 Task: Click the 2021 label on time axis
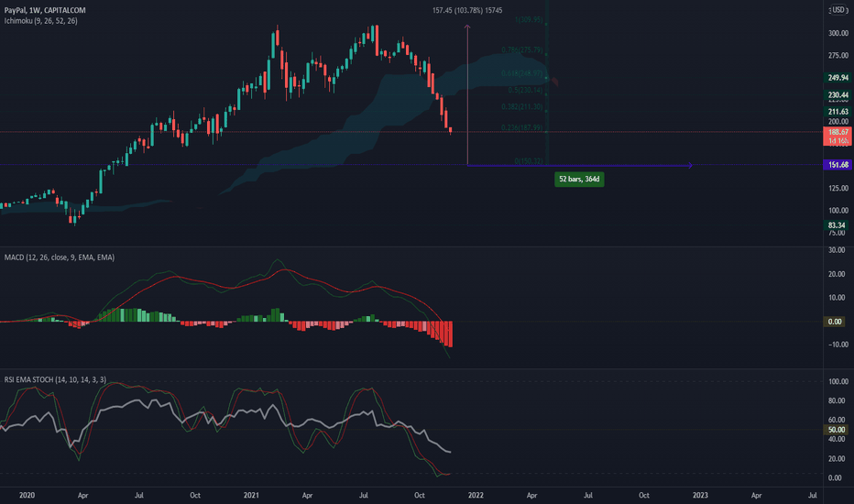coord(251,495)
